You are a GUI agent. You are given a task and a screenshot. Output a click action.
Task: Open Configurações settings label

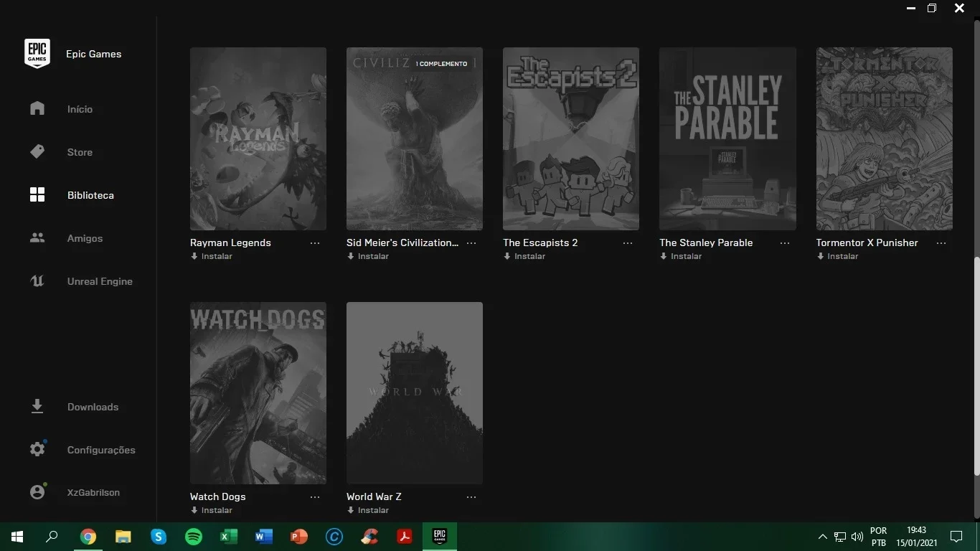101,450
